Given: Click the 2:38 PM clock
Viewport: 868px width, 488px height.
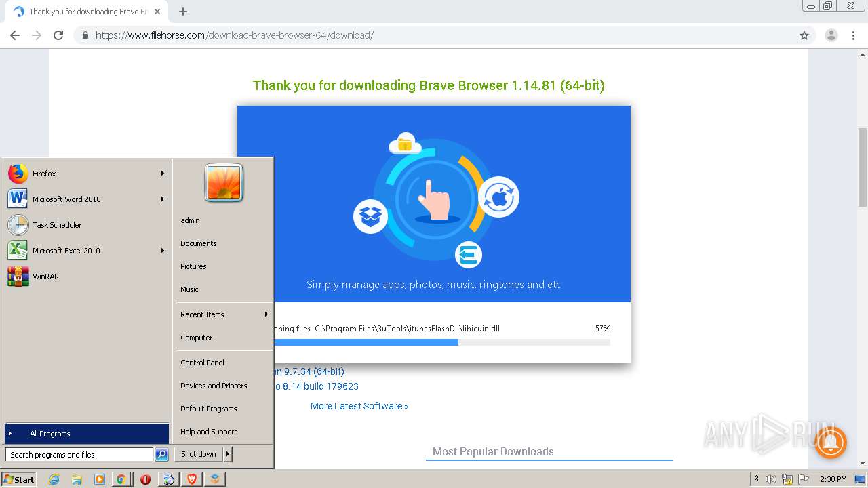Looking at the screenshot, I should click(833, 479).
